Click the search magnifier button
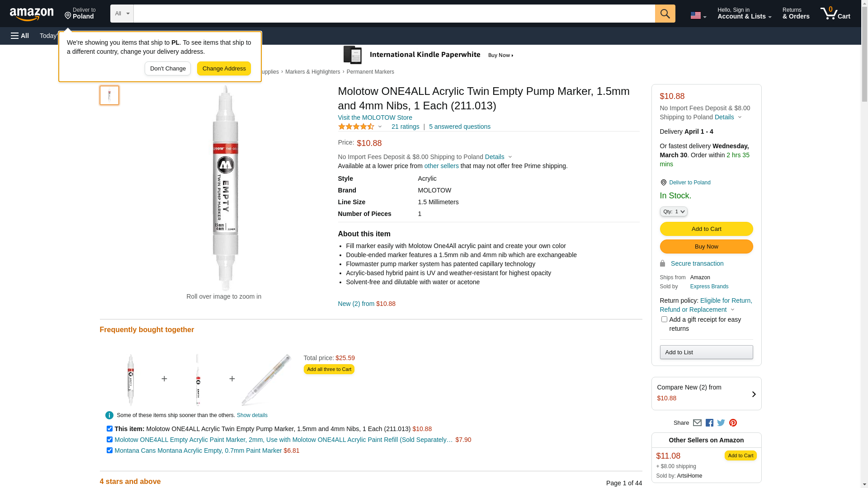 click(665, 14)
